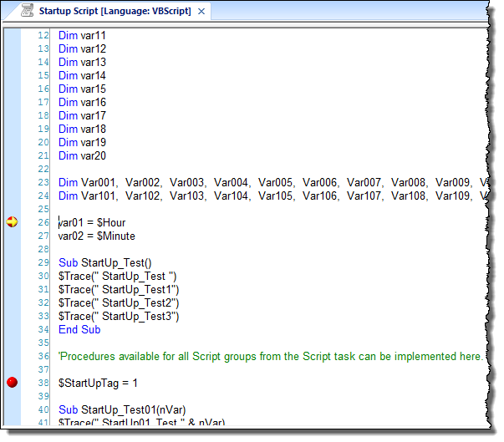Screen dimensions: 504x442
Task: Click 'End Sub' on line 34
Action: coord(79,329)
